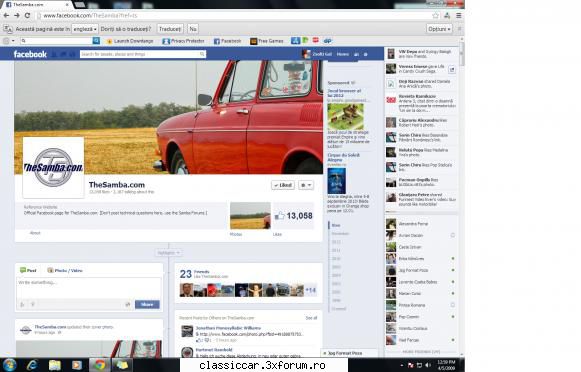Click the system clock in the tray
581x372 pixels.
446,365
